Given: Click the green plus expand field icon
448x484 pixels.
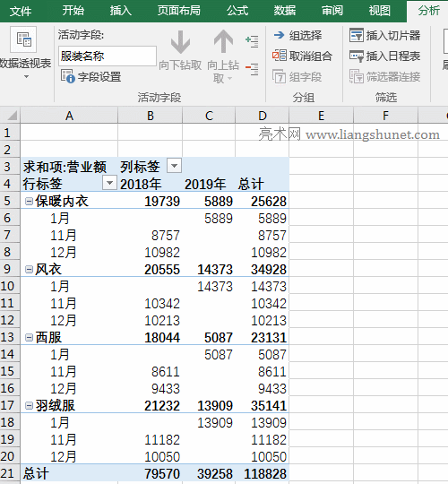Looking at the screenshot, I should tap(252, 41).
